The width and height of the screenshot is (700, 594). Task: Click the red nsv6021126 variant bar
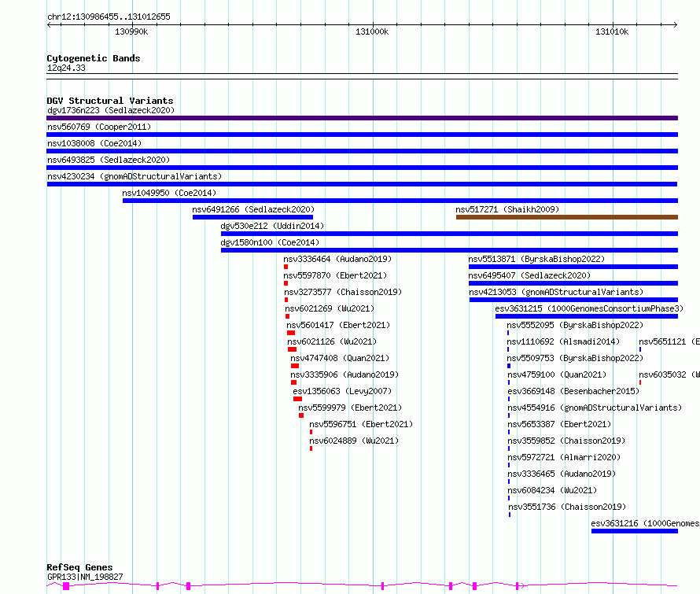point(293,349)
